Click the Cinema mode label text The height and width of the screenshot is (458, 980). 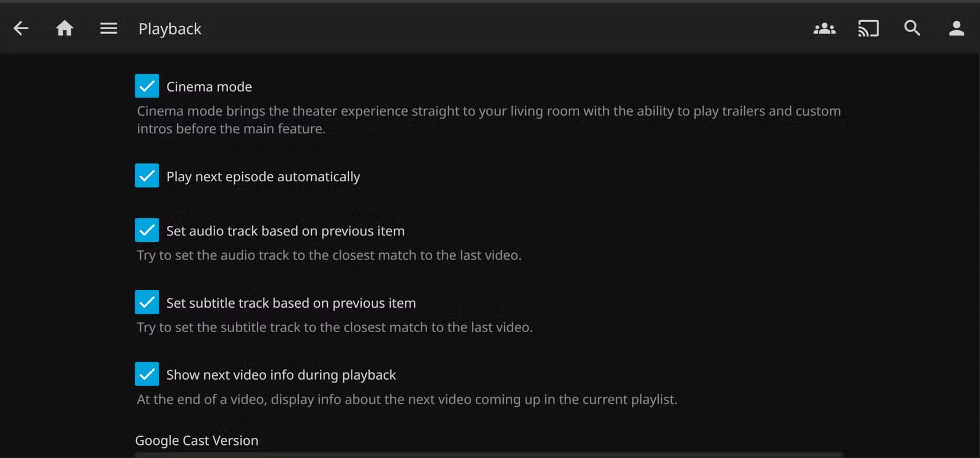tap(208, 86)
